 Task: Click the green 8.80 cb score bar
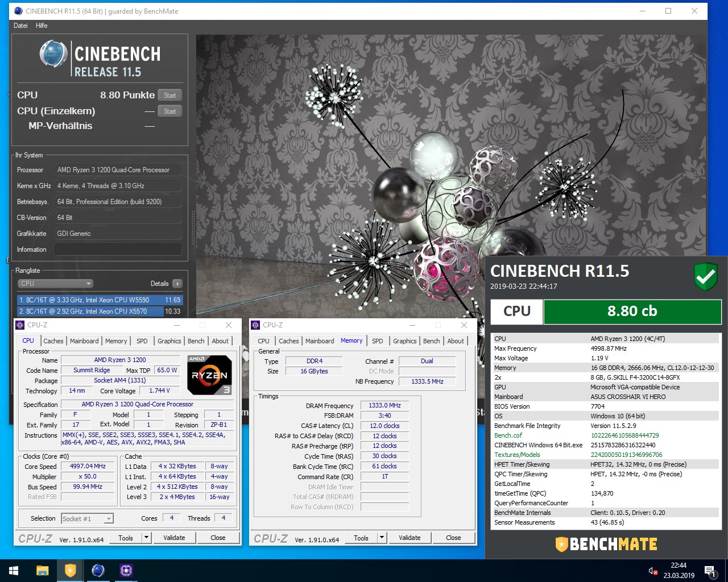click(632, 311)
